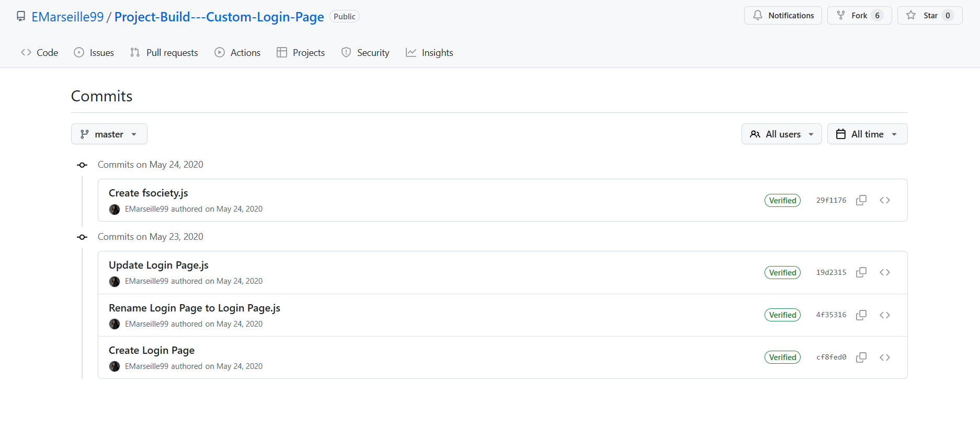Expand the All users filter
980x439 pixels.
781,134
